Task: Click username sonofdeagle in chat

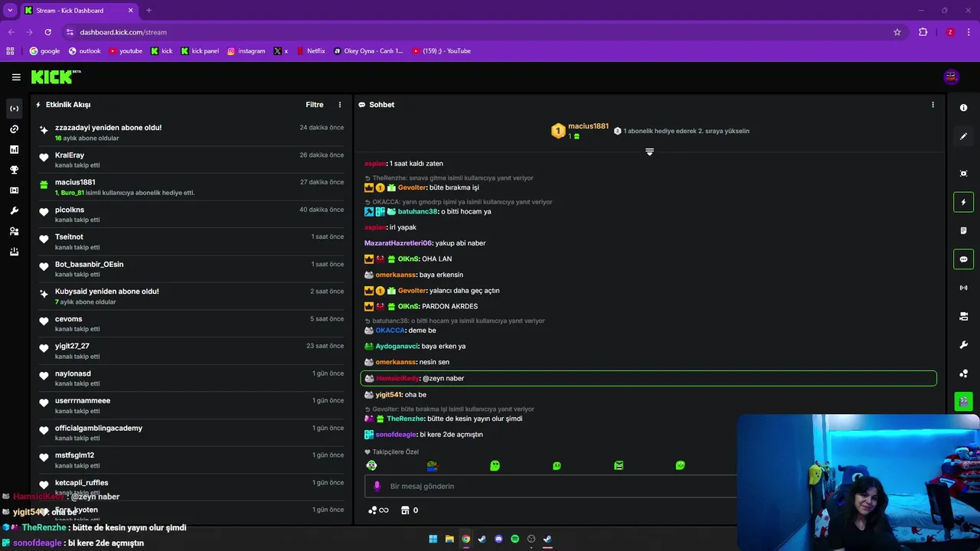Action: tap(396, 435)
